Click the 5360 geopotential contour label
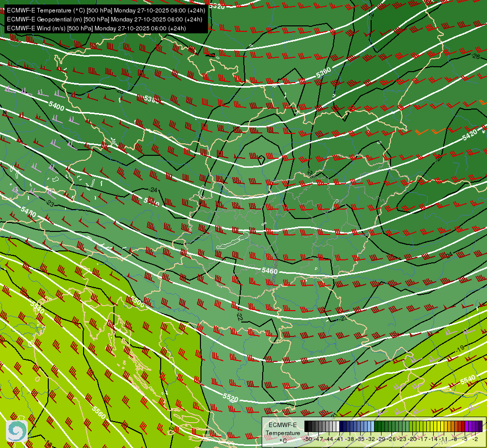This screenshot has width=487, height=448. pyautogui.click(x=323, y=73)
